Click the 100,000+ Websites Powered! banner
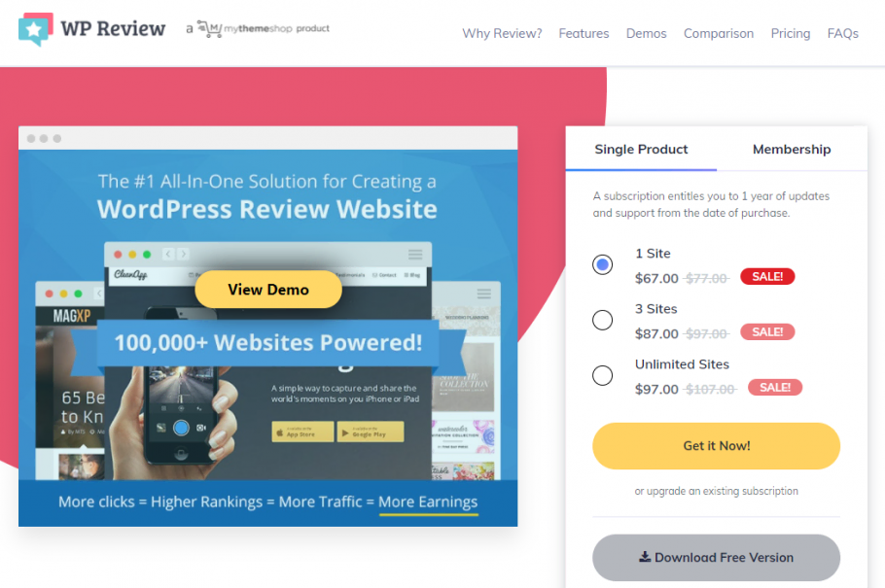 268,342
